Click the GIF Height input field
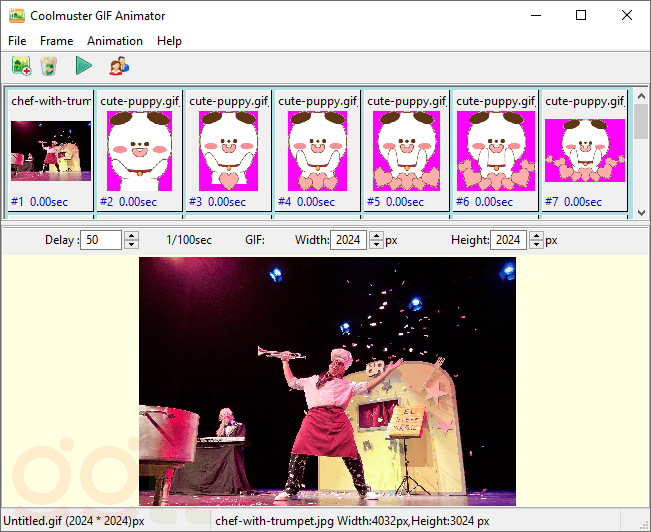The width and height of the screenshot is (651, 532). tap(509, 240)
